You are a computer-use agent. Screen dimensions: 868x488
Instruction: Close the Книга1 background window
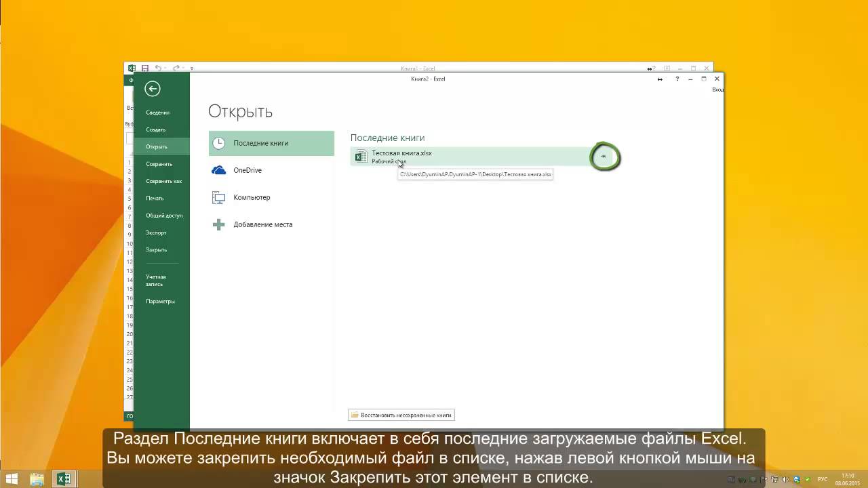[x=707, y=68]
